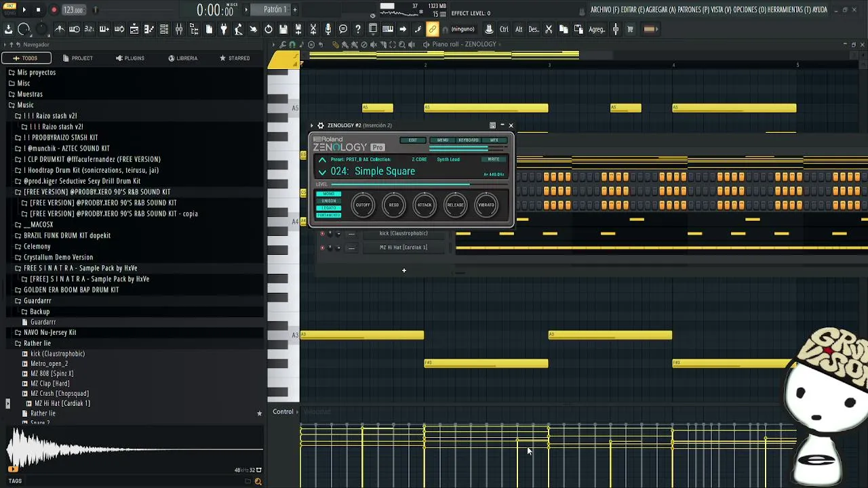
Task: Expand BRAZIL FUNK DRUM KIT dopekit folder
Action: coord(63,235)
